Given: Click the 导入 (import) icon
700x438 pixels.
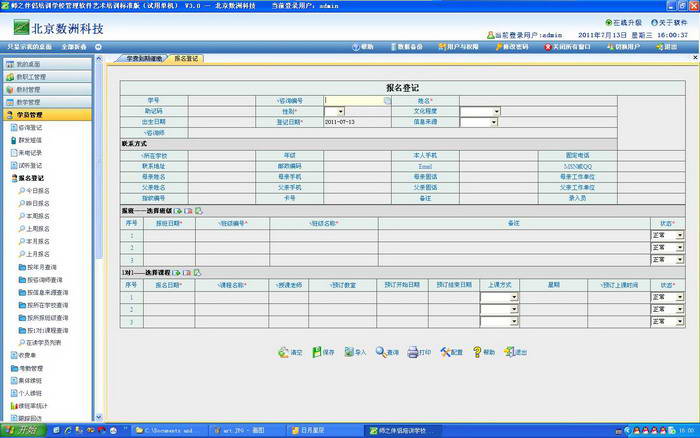Looking at the screenshot, I should pyautogui.click(x=349, y=352).
